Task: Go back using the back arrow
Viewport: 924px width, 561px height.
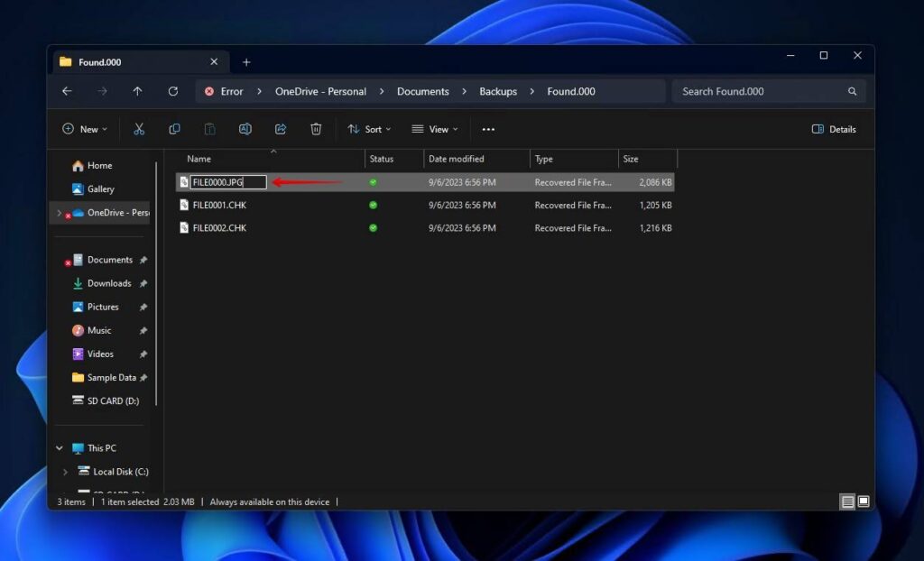Action: 69,91
